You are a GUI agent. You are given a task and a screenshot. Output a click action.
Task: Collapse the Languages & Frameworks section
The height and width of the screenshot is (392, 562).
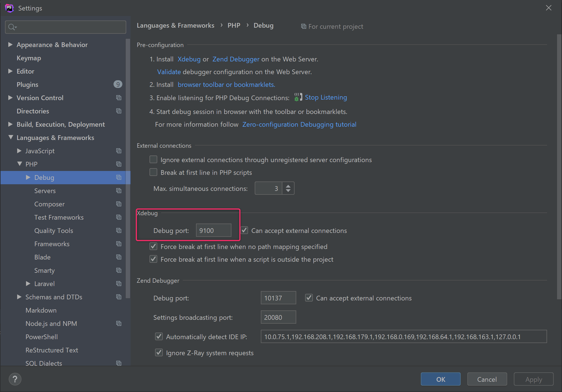point(10,137)
